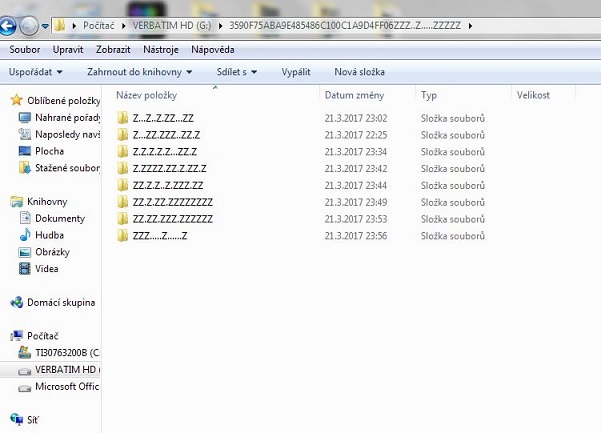Click the Hudba music library icon
601x433 pixels.
(27, 235)
